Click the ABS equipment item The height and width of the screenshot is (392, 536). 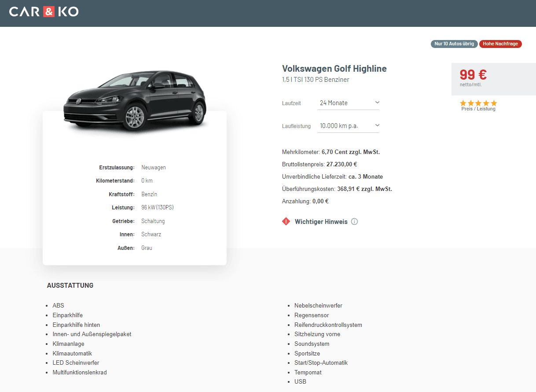point(58,305)
